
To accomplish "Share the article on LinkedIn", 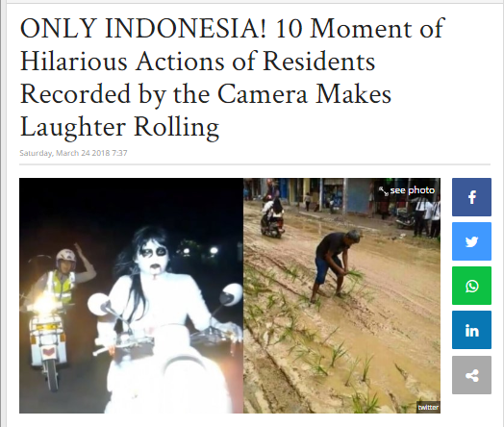I will click(471, 330).
